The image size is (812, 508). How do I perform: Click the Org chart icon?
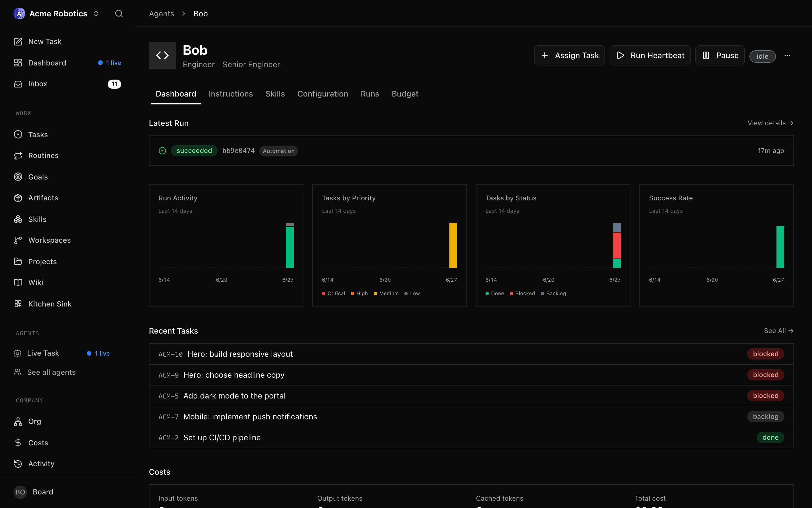click(18, 421)
